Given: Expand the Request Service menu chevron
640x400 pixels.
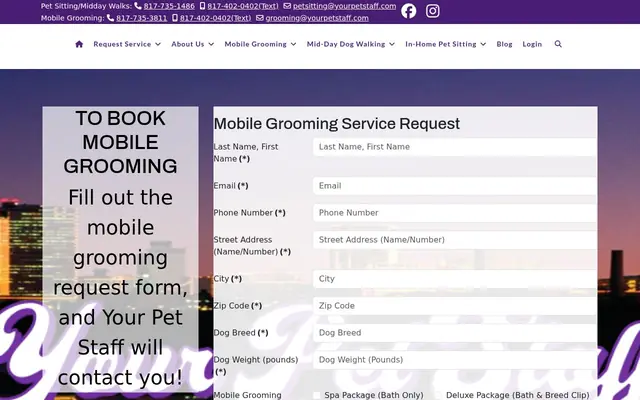Looking at the screenshot, I should coord(158,44).
